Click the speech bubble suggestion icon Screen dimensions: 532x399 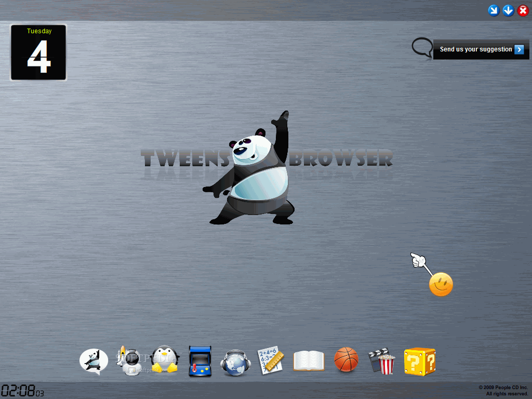pos(422,47)
